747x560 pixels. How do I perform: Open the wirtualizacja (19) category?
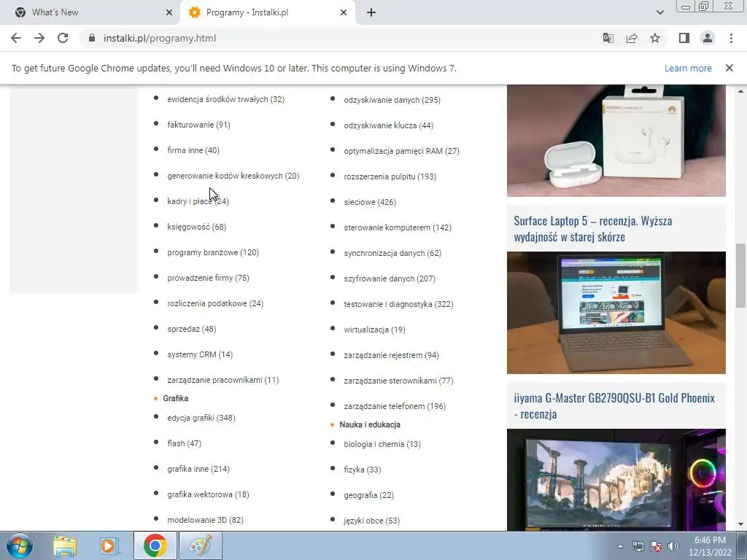coord(374,330)
